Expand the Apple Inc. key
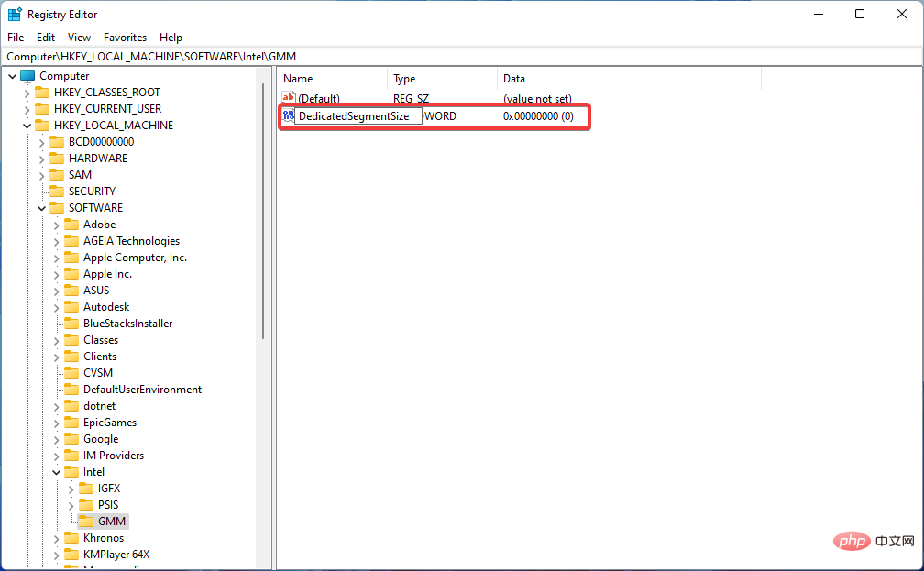Screen dimensions: 924x571 click(x=56, y=275)
